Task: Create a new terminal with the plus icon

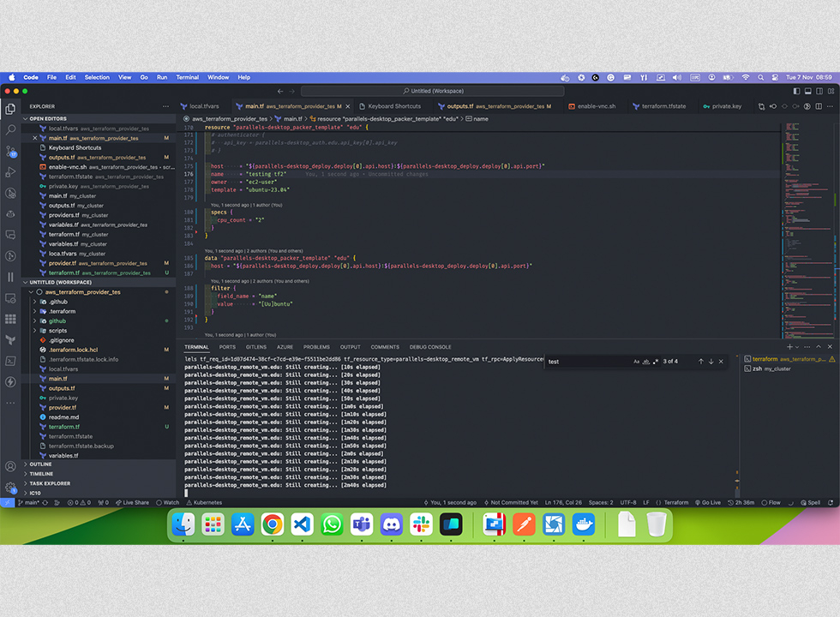Action: tap(789, 347)
